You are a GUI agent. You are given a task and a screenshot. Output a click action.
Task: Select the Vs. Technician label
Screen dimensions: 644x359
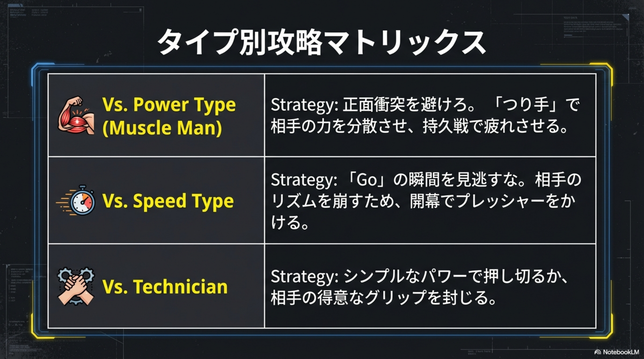[165, 287]
